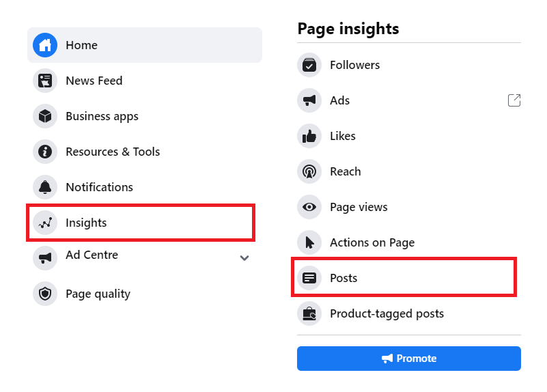The height and width of the screenshot is (392, 547).
Task: Select Posts under Page insights
Action: coord(343,278)
